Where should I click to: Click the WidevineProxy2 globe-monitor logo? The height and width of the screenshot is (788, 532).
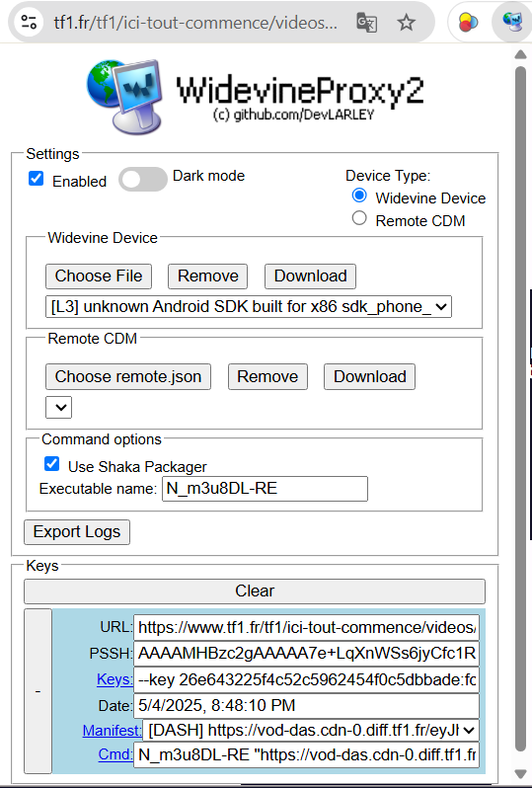(124, 97)
